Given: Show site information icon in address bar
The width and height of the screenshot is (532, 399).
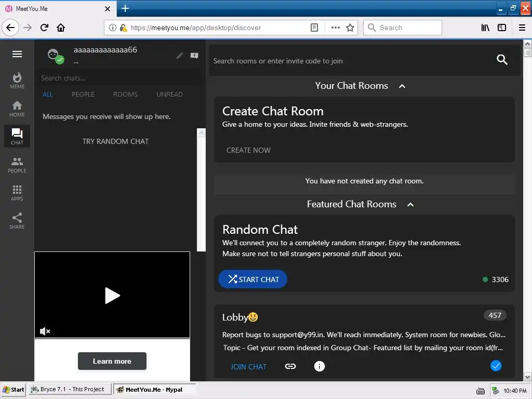Looking at the screenshot, I should pyautogui.click(x=113, y=28).
